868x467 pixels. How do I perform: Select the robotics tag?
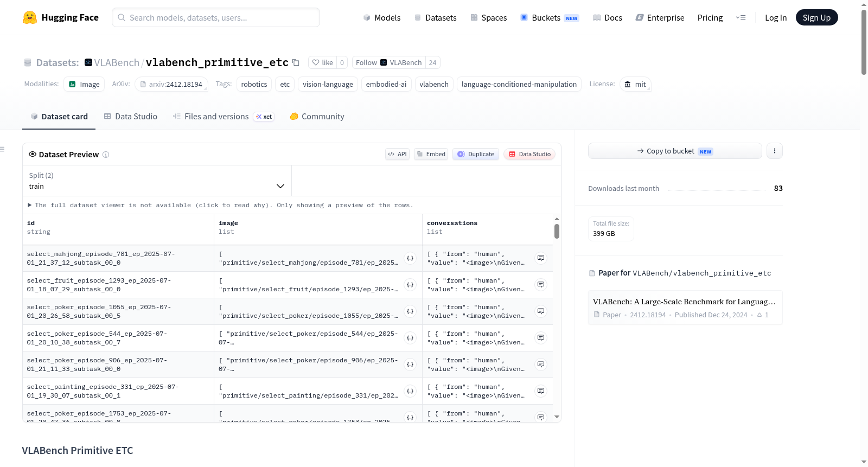[x=254, y=84]
